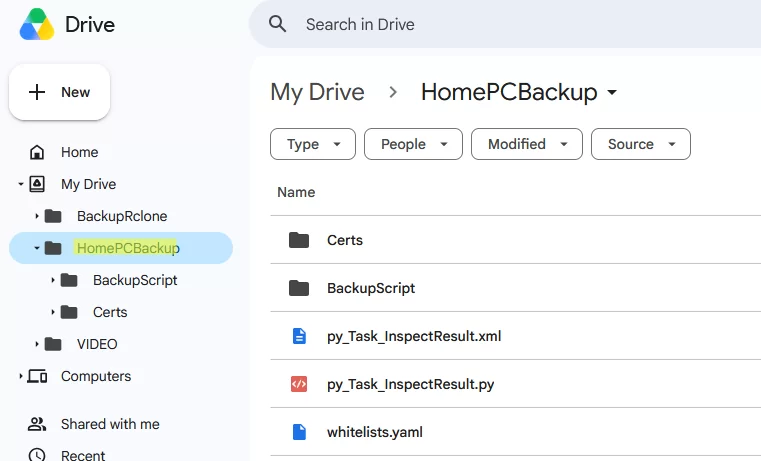Open the Source filter dropdown

[641, 144]
